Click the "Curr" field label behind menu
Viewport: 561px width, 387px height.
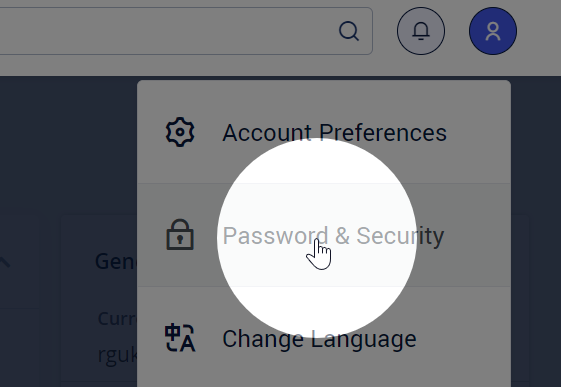coord(117,318)
